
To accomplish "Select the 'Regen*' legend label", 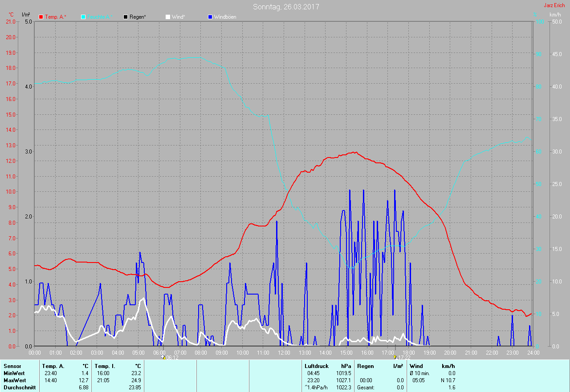I will (138, 17).
